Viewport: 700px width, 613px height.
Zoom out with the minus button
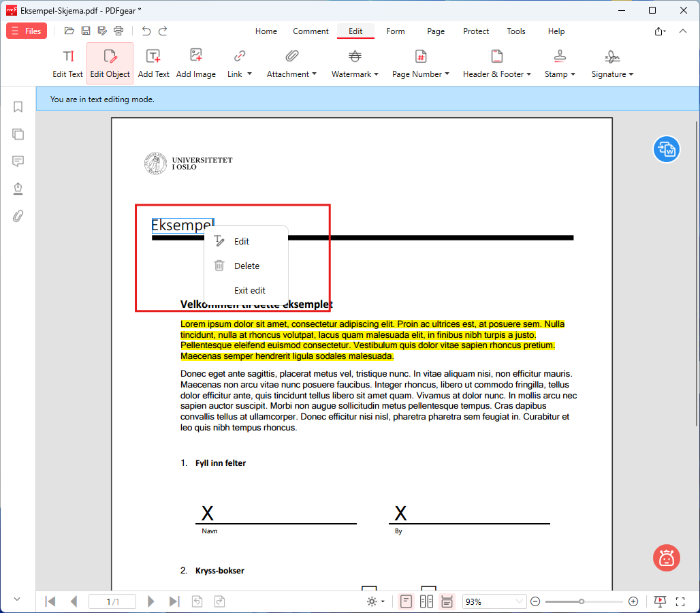pos(535,602)
